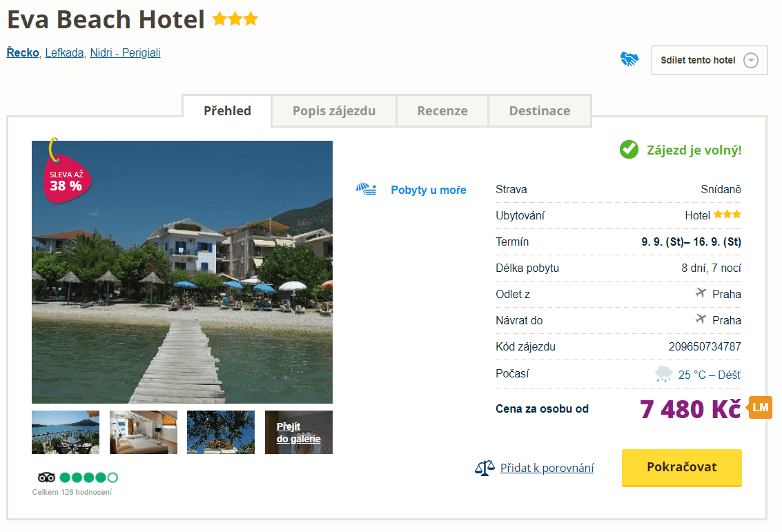Open the 'Přejít do galerie' thumbnail
Viewport: 782px width, 532px height.
(x=299, y=433)
